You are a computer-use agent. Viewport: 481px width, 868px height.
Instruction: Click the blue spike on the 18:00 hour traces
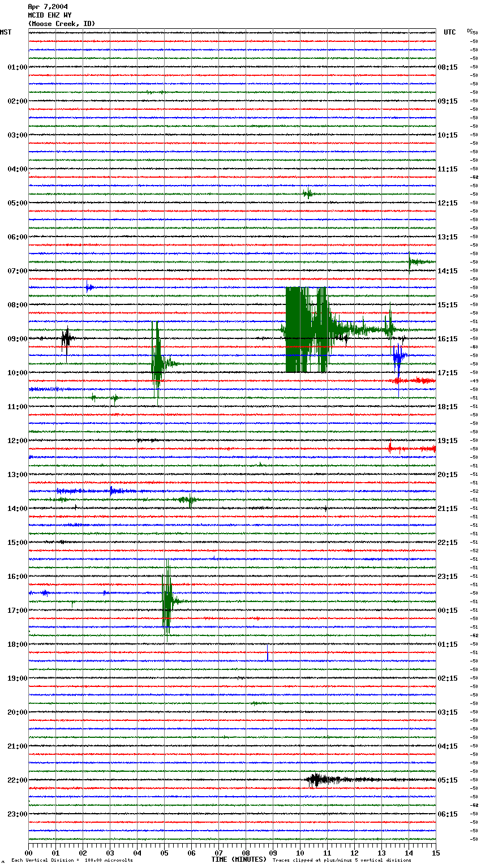[268, 652]
